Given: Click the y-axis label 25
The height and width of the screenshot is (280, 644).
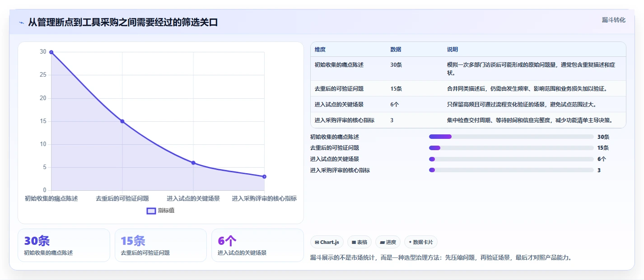Looking at the screenshot, I should point(43,75).
